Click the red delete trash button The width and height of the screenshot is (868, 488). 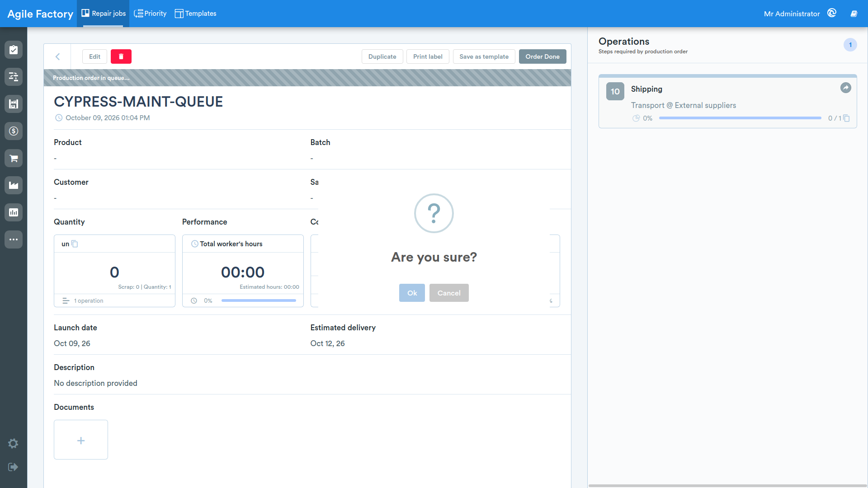click(121, 56)
